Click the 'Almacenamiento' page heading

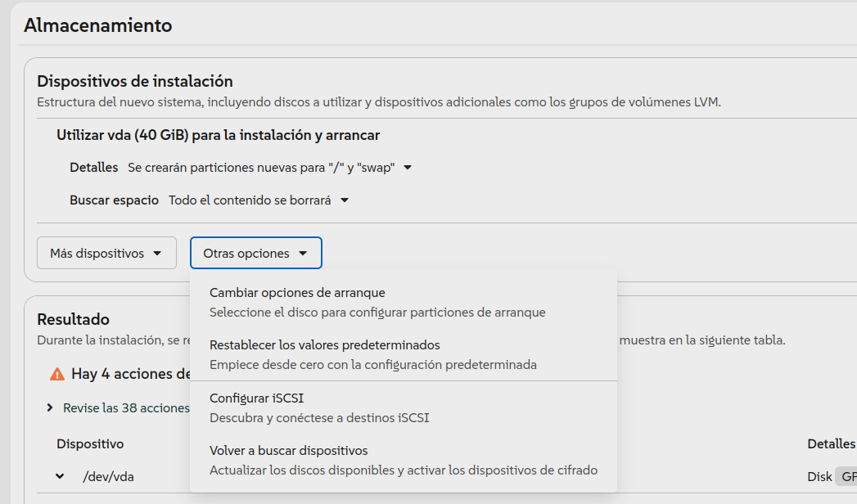coord(98,25)
